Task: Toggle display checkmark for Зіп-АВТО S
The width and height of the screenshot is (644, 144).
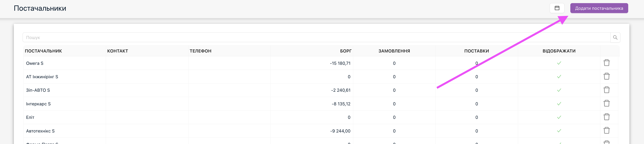Action: click(559, 90)
